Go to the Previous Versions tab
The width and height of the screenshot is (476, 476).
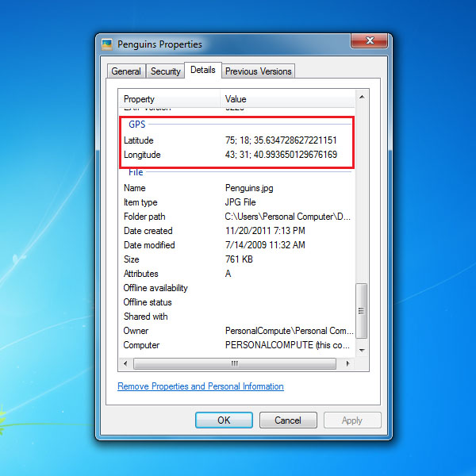tap(259, 71)
